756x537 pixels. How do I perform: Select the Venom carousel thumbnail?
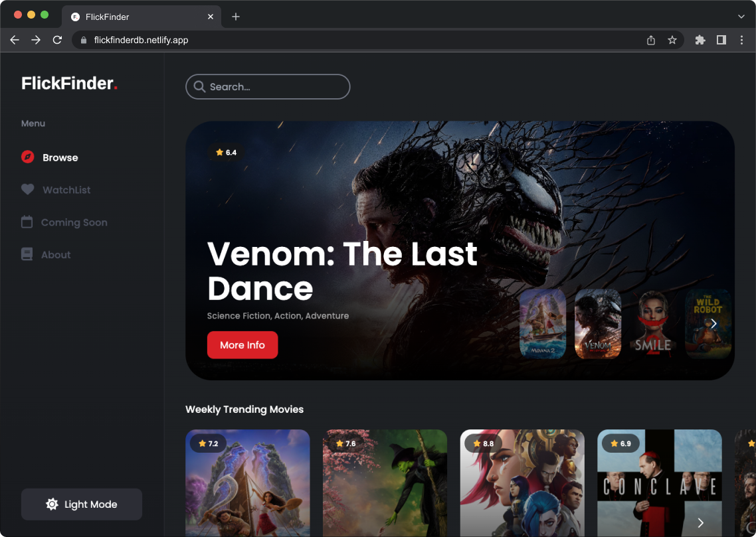[598, 324]
